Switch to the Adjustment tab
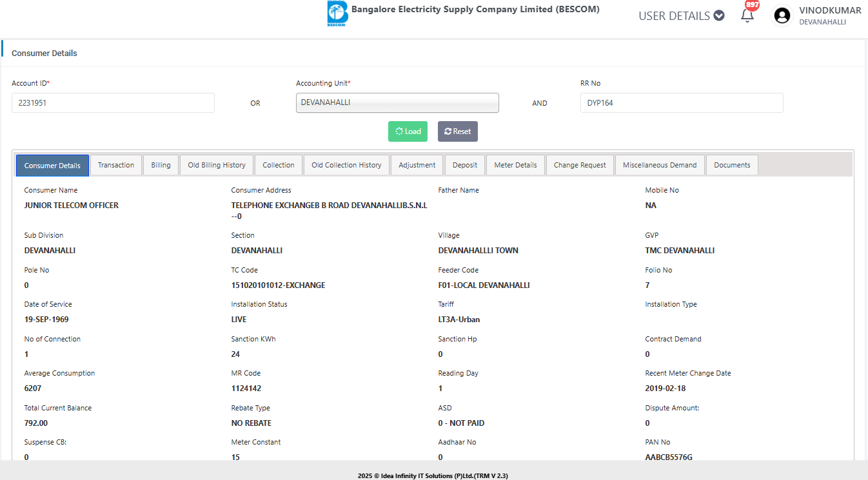 pos(417,165)
